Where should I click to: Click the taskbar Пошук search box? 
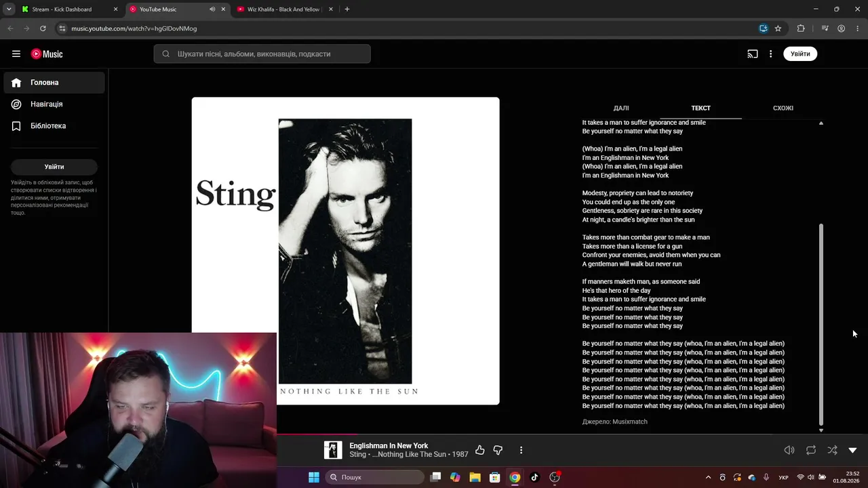(374, 477)
